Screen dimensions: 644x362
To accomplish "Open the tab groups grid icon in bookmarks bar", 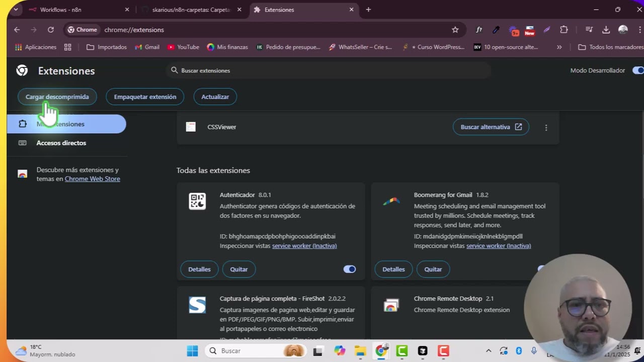I will click(x=68, y=47).
